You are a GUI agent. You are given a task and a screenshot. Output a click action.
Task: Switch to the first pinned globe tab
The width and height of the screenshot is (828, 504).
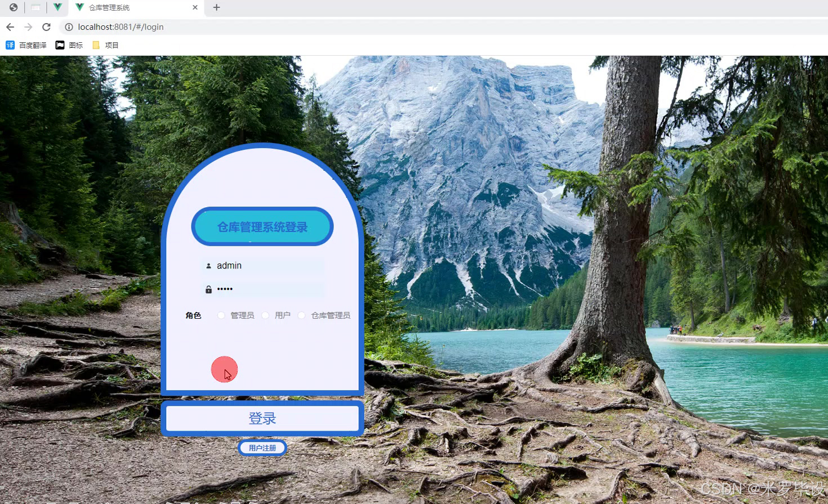(x=14, y=7)
